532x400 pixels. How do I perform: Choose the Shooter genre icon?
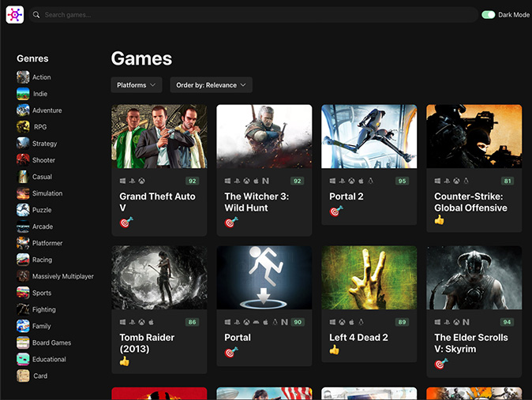pyautogui.click(x=23, y=160)
